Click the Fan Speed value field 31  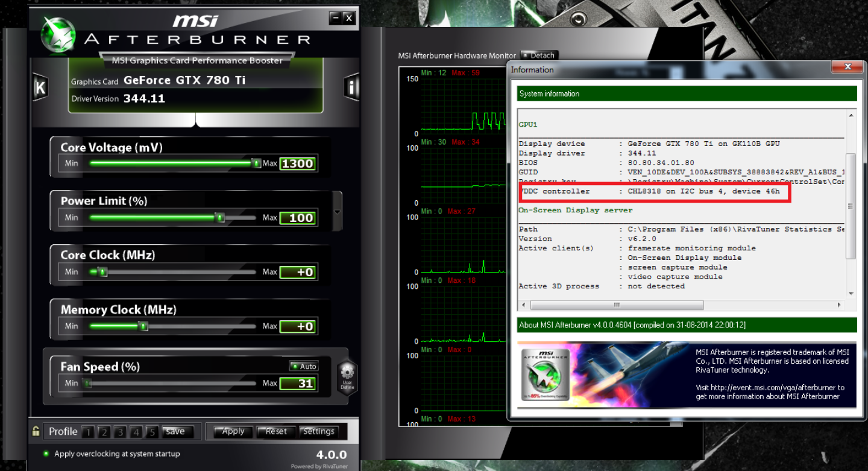click(x=298, y=383)
